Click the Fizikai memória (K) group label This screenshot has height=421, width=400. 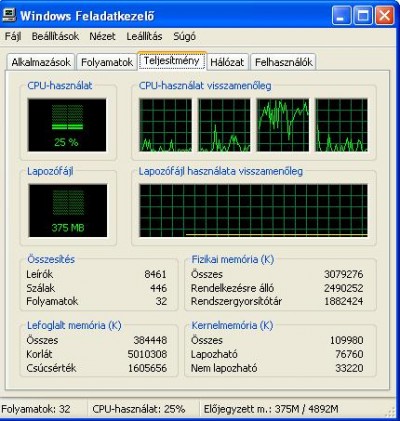[232, 259]
